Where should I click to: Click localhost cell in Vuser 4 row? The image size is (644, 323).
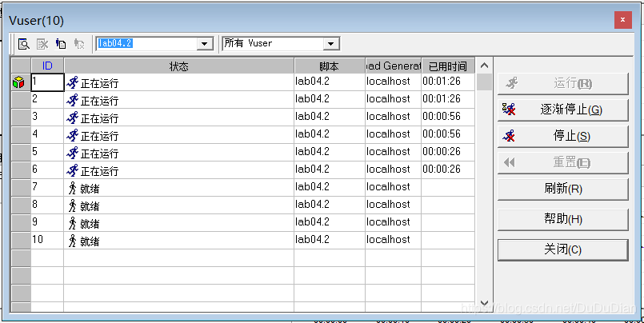[x=394, y=134]
